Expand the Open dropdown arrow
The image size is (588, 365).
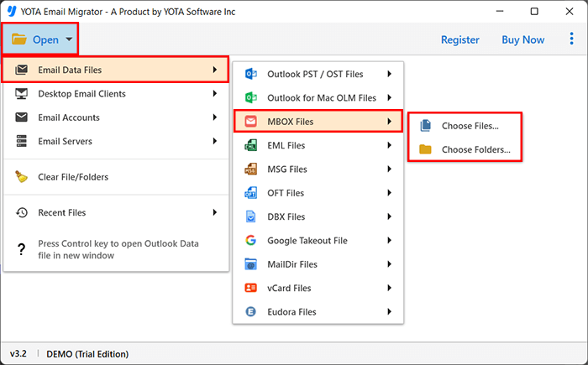click(69, 39)
